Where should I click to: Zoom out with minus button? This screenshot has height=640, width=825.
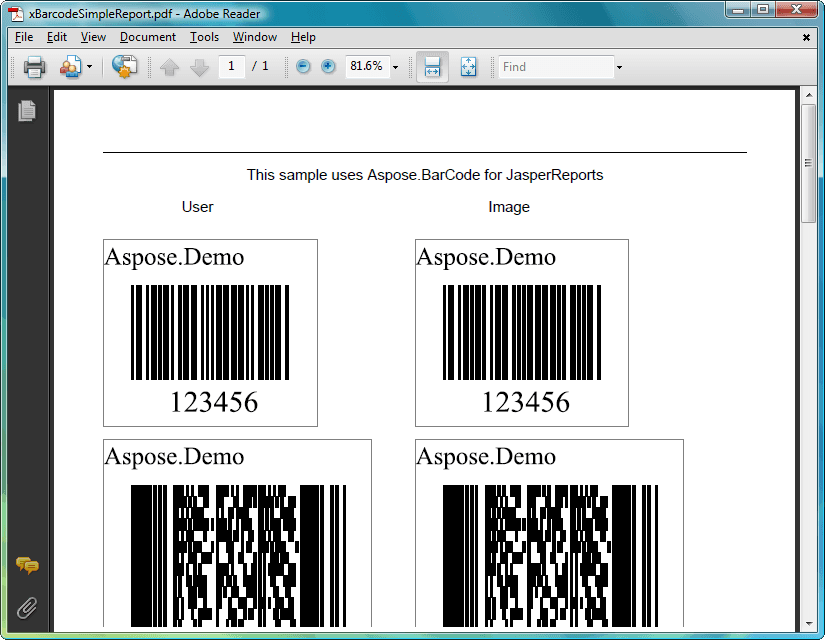303,66
